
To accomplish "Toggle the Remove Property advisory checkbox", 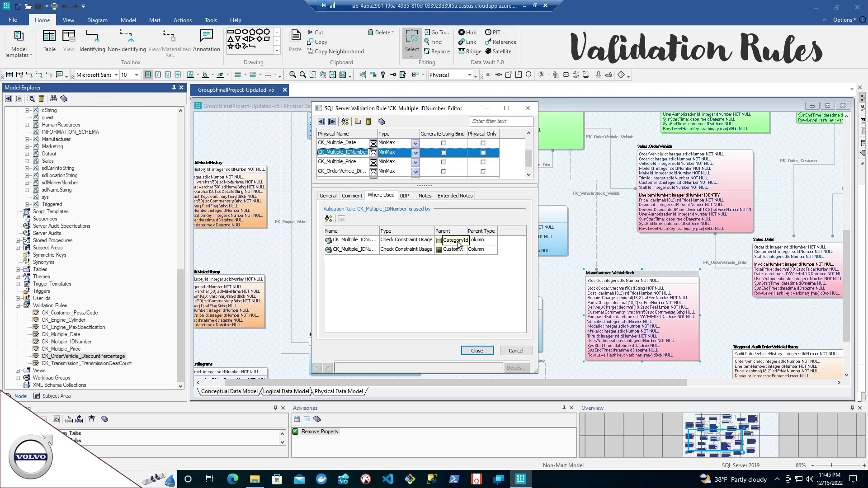I will [x=295, y=432].
